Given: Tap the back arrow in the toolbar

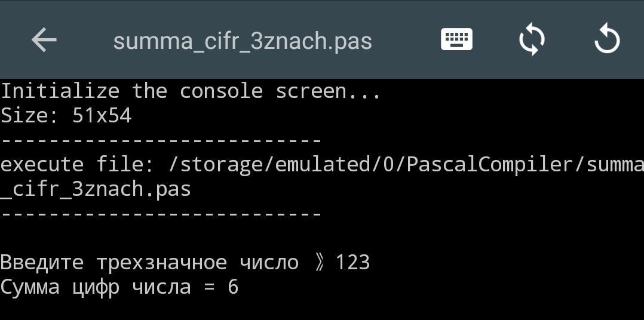Looking at the screenshot, I should (44, 41).
